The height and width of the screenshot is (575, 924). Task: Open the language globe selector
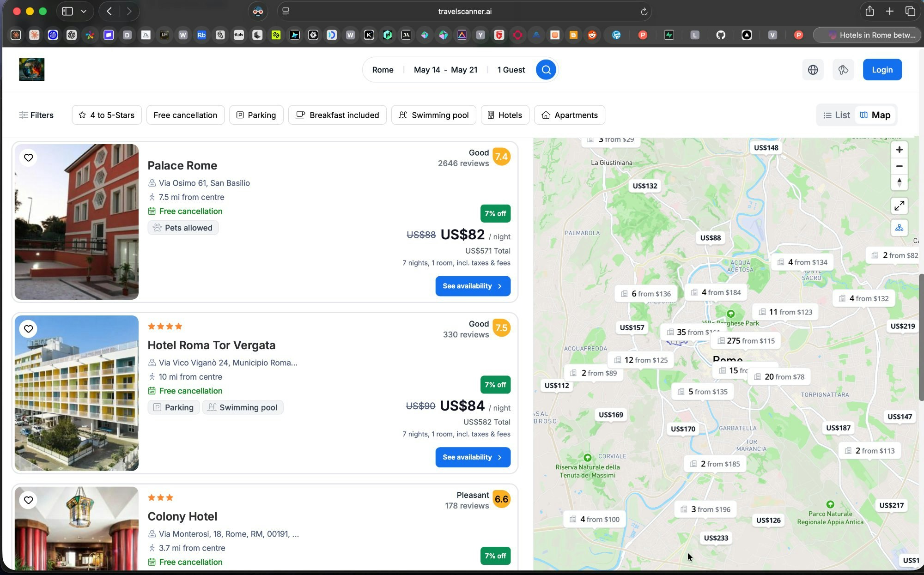[813, 69]
